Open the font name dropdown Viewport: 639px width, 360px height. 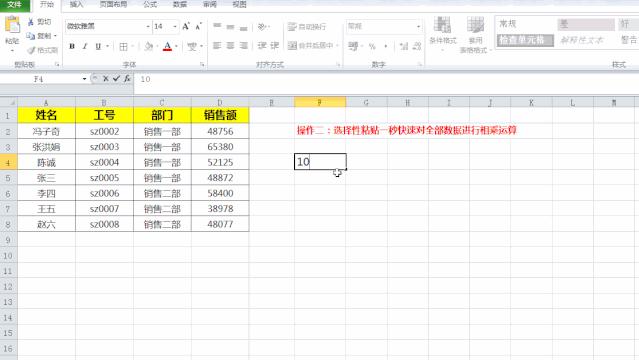click(148, 27)
